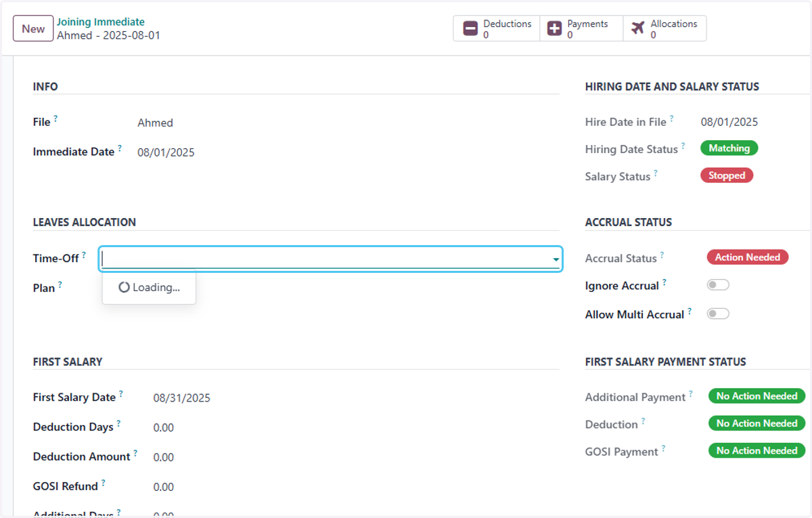Show help tooltip for GOSI Payment
812x518 pixels.
663,448
